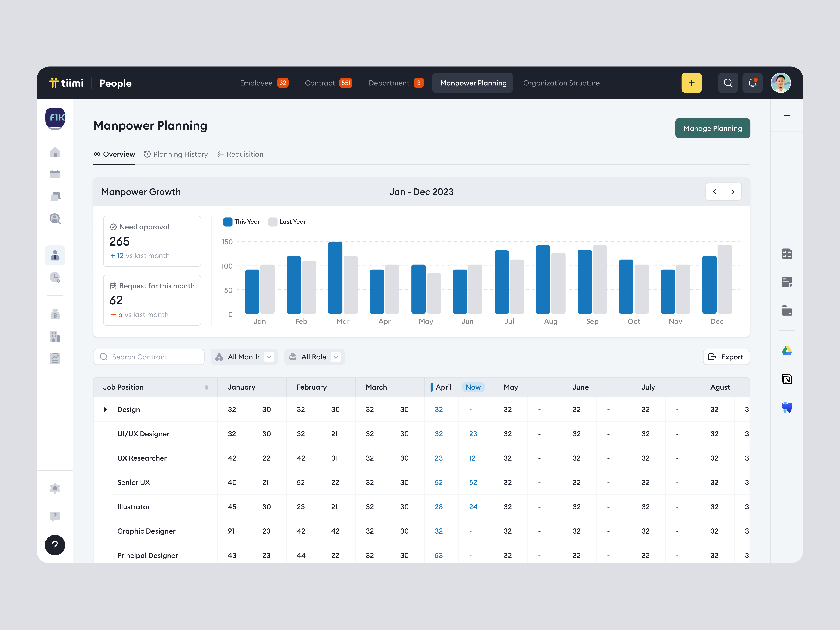Open the All Month dropdown

[x=244, y=357]
